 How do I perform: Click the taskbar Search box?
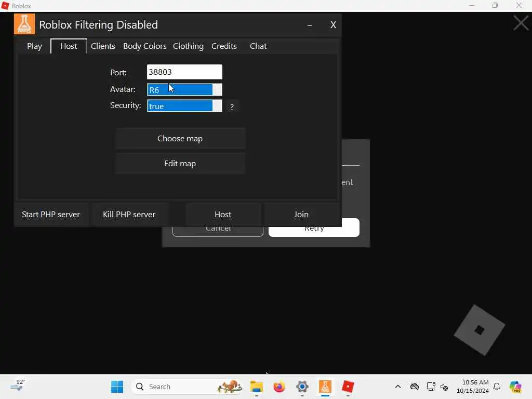click(x=188, y=387)
